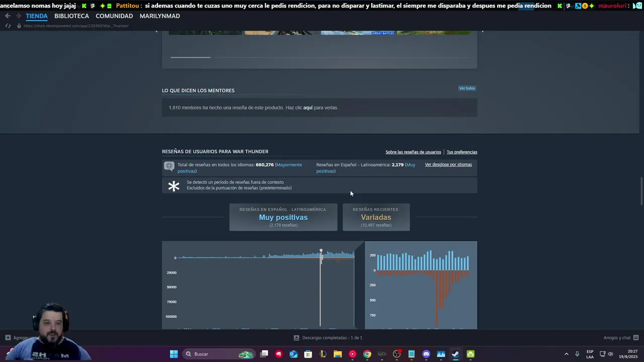Click the '660,276' total reviews count
The height and width of the screenshot is (362, 644).
[265, 165]
